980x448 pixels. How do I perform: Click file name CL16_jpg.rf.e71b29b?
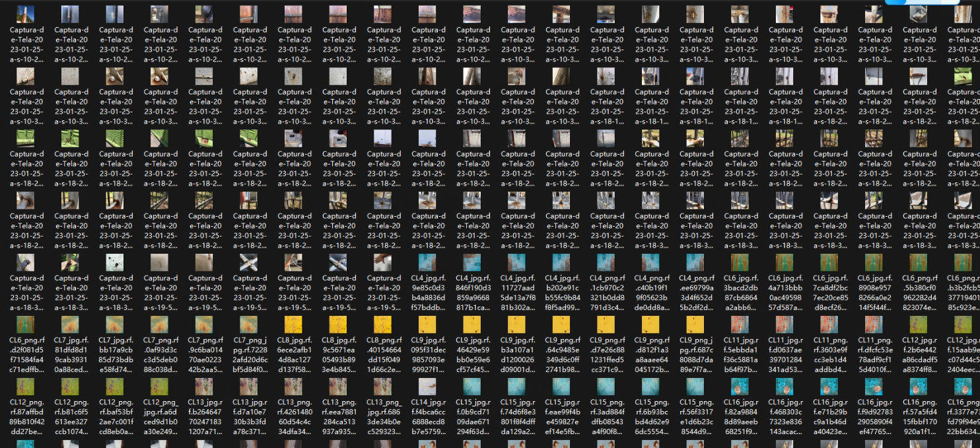point(830,417)
